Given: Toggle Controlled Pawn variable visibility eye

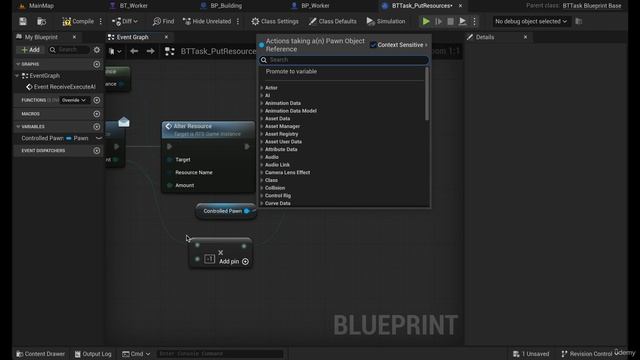Looking at the screenshot, I should click(98, 138).
